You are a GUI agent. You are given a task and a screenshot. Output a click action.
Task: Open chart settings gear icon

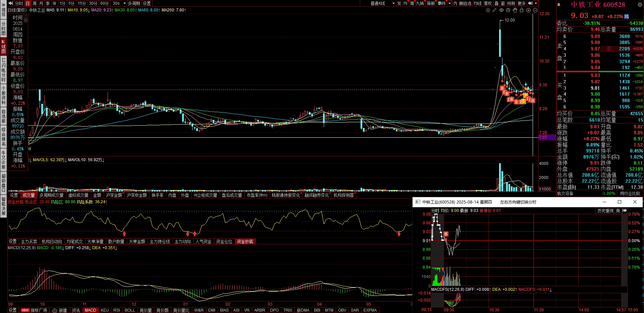click(488, 10)
